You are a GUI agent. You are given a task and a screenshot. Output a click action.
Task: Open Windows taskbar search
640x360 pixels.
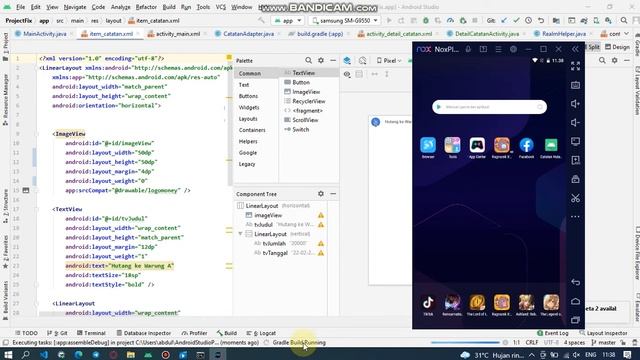26,355
